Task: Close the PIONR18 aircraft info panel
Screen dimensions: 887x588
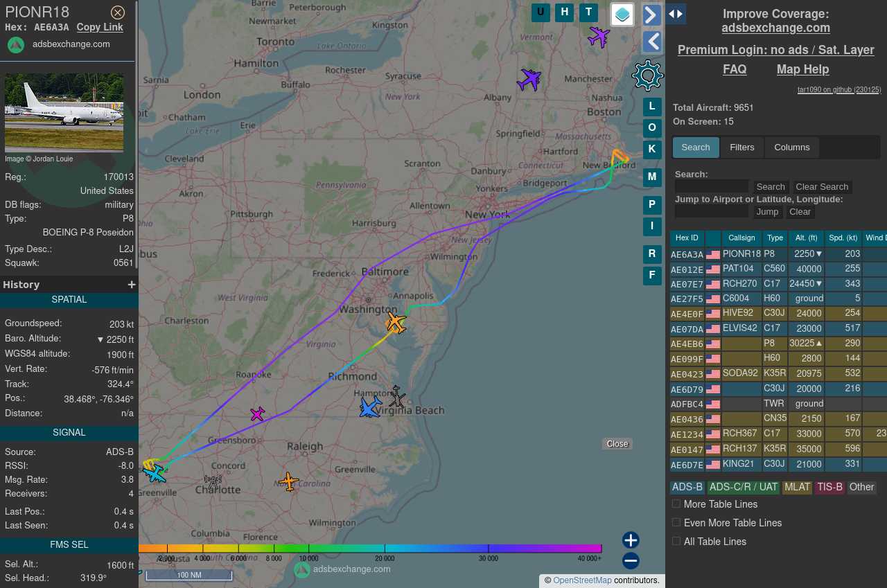Action: tap(118, 12)
